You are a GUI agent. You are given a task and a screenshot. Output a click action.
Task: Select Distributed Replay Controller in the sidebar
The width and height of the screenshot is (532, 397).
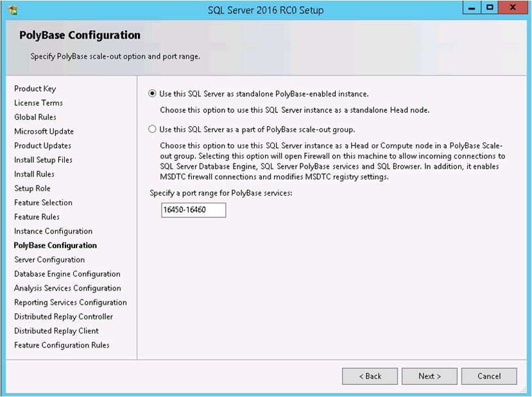[64, 317]
